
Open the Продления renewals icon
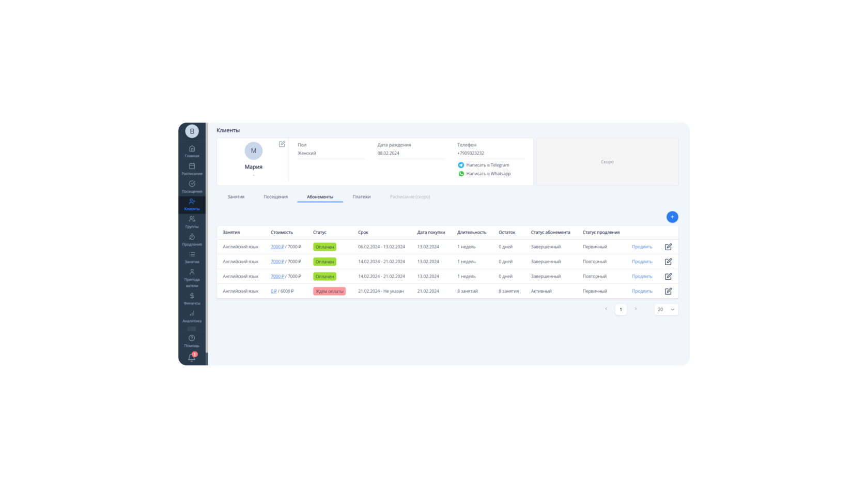[x=192, y=236]
